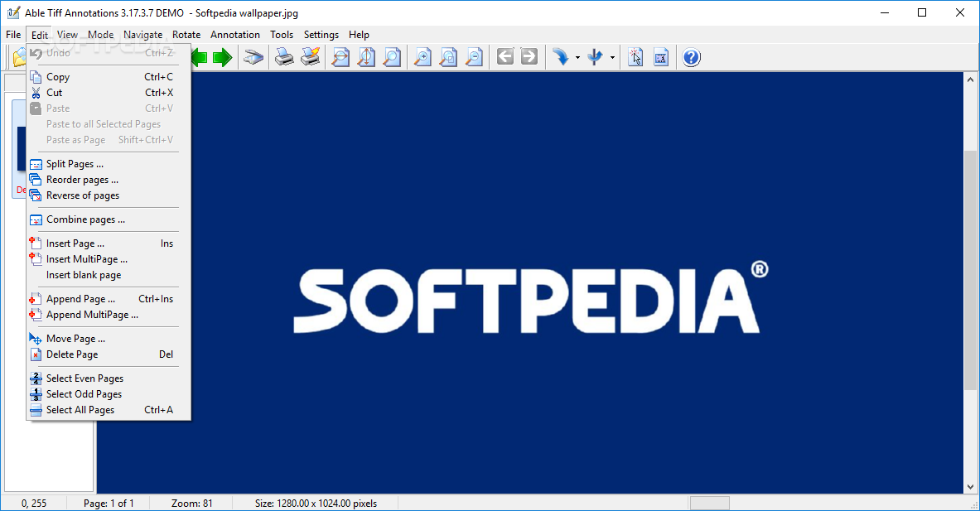The height and width of the screenshot is (511, 980).
Task: Click the green previous page arrow
Action: [x=199, y=58]
